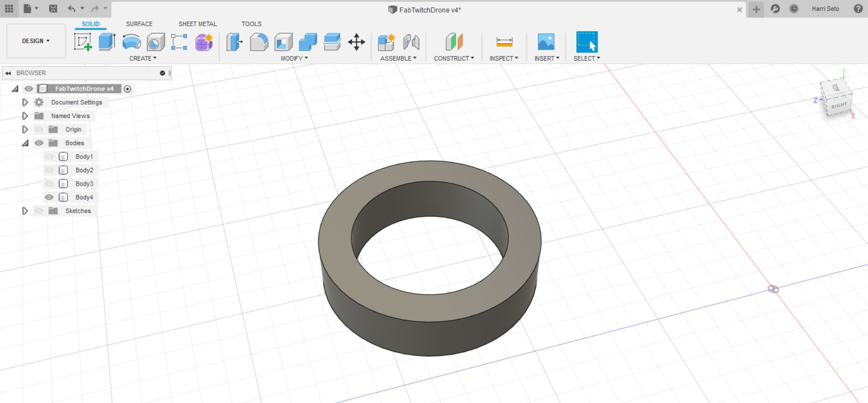Select the Extrude tool
Screen dimensions: 868x403
coord(107,42)
